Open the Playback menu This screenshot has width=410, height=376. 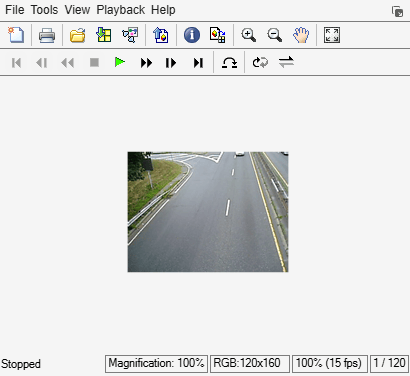[121, 10]
